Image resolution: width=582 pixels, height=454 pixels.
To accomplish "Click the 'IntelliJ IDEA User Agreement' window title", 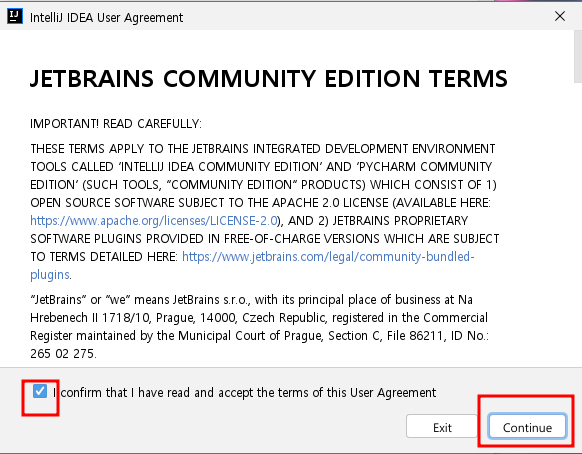I will [106, 17].
